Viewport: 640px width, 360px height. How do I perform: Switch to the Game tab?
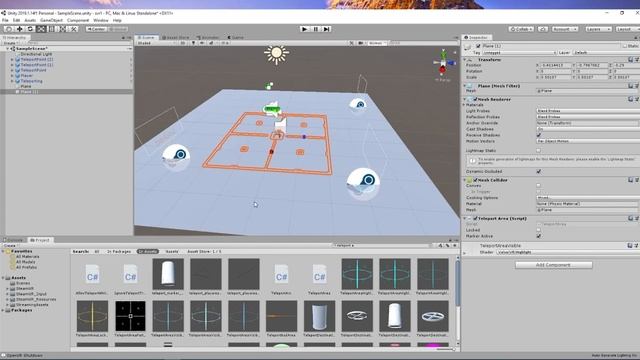pyautogui.click(x=236, y=38)
